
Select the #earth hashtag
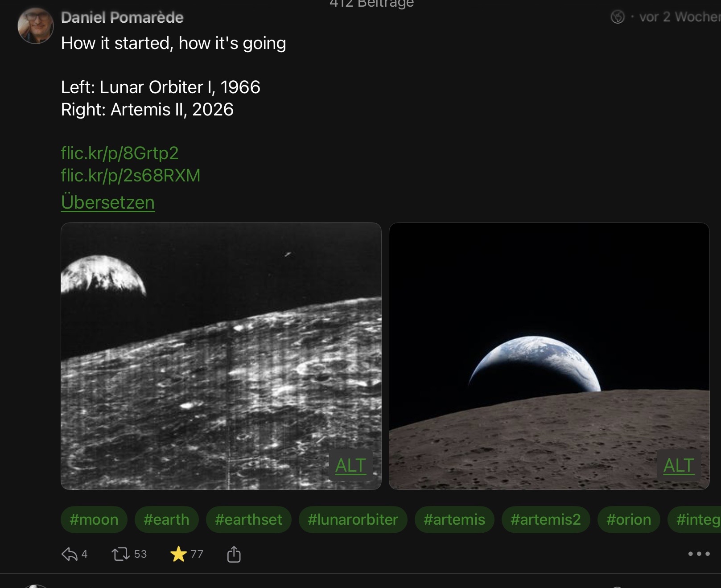[166, 519]
